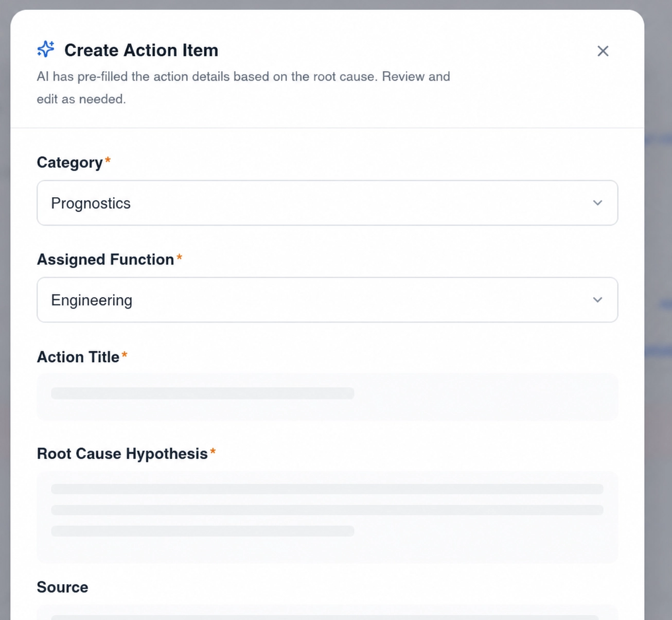Focus the Action Title input field
This screenshot has height=620, width=672.
pyautogui.click(x=327, y=397)
